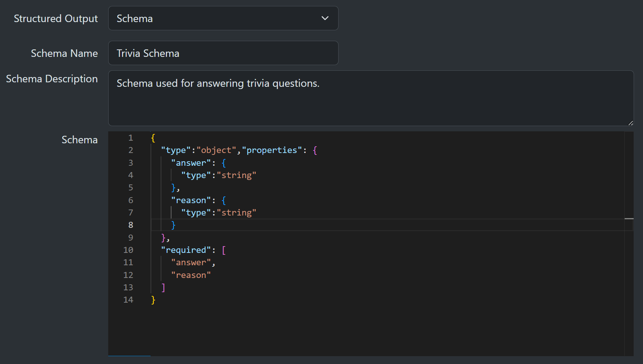This screenshot has width=643, height=364.
Task: Grab the Schema Description resize handle
Action: coord(630,123)
